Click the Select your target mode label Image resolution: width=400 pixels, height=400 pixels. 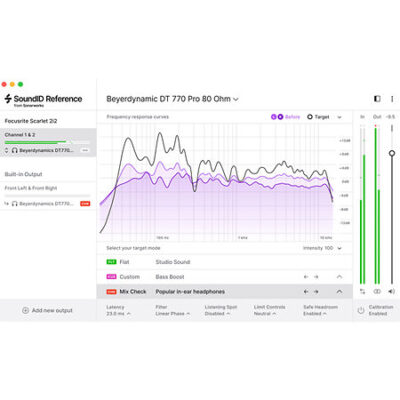(x=133, y=248)
